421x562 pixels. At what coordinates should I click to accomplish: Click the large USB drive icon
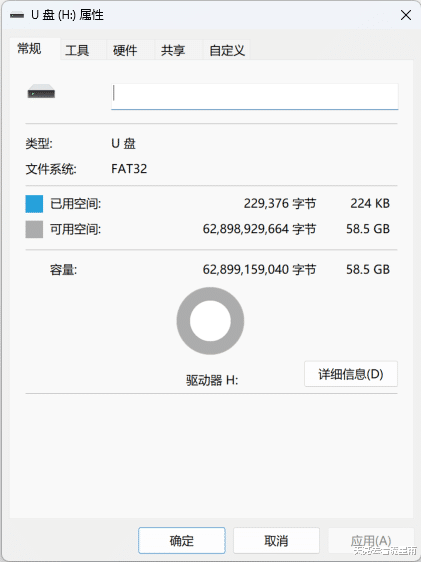coord(41,91)
